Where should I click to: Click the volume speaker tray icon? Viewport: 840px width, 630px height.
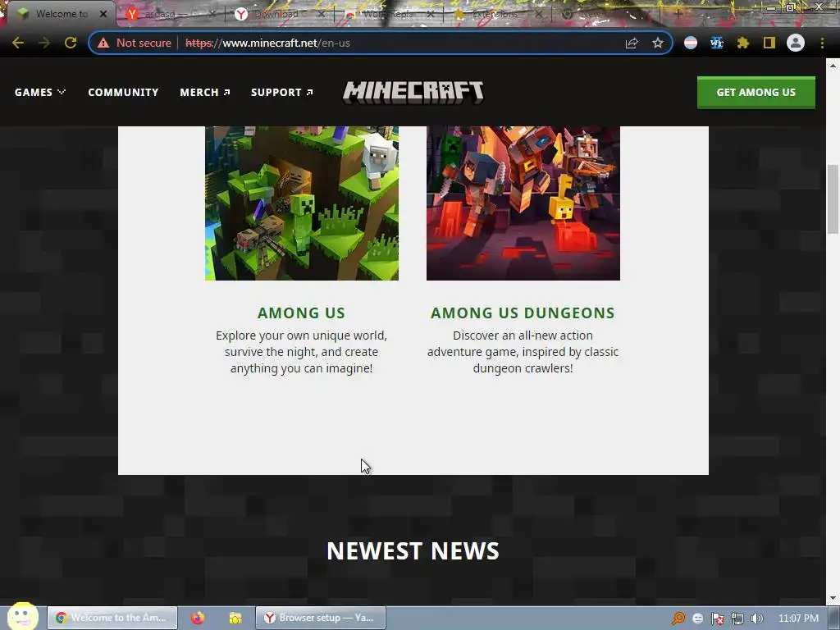click(756, 619)
